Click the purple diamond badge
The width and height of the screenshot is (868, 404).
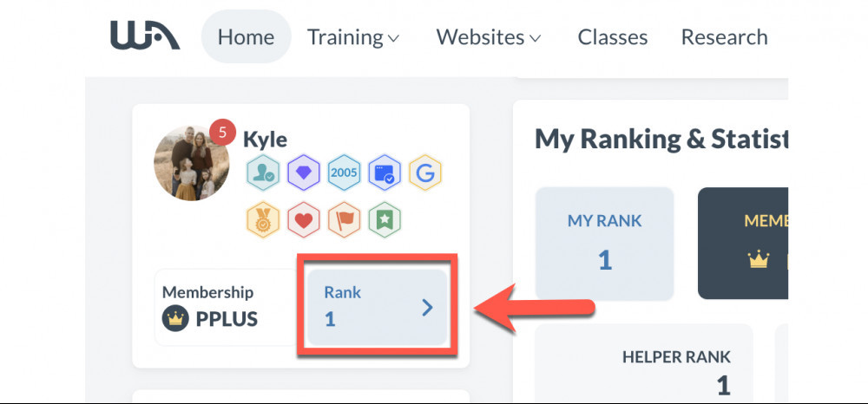pos(303,173)
